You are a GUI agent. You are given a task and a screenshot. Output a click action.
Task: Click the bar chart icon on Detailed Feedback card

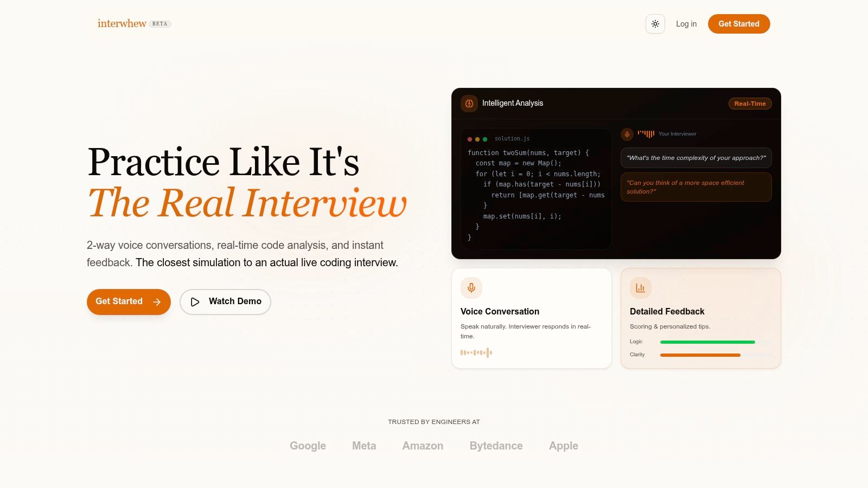tap(641, 288)
